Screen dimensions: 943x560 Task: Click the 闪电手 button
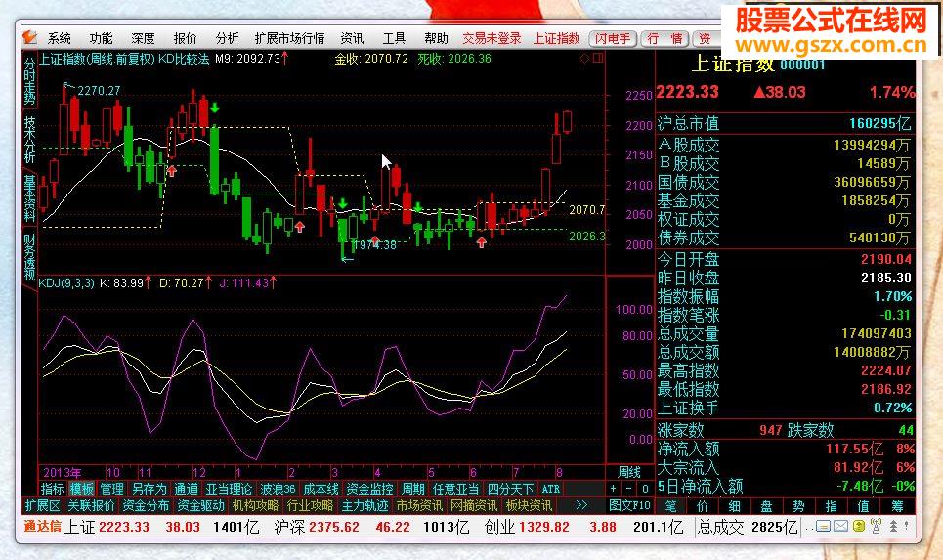(x=613, y=38)
